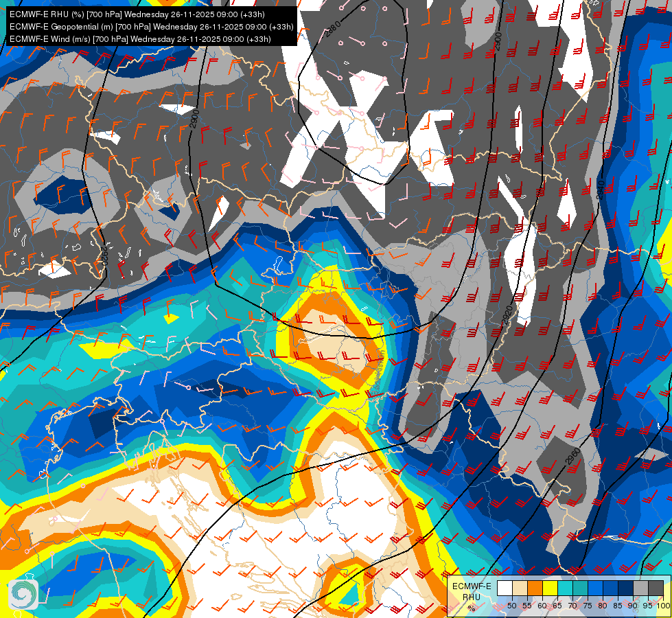This screenshot has height=618, width=672.
Task: Select the light gray 90–95% legend swatch
Action: (640, 588)
